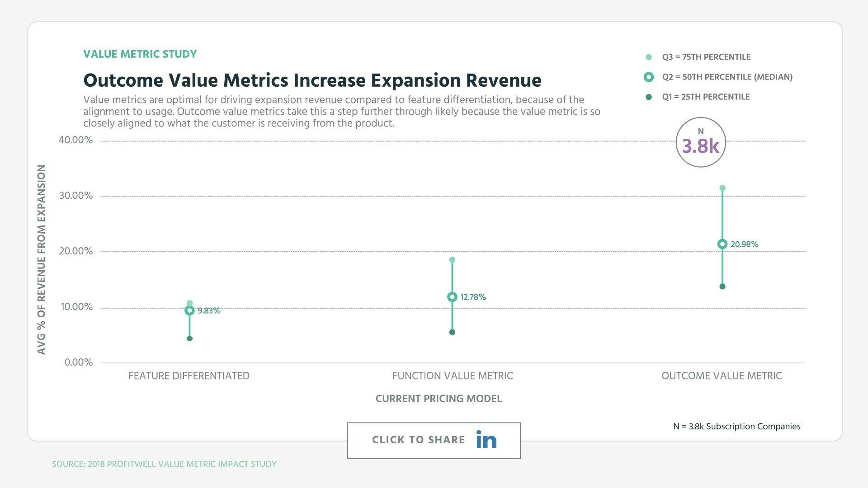Open the 2018 ProfitWell Value Metric Impact Study source
This screenshot has width=868, height=488.
tap(164, 464)
